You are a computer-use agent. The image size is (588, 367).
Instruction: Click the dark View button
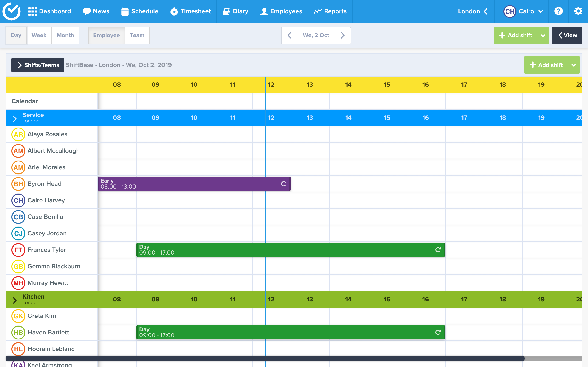pyautogui.click(x=567, y=35)
